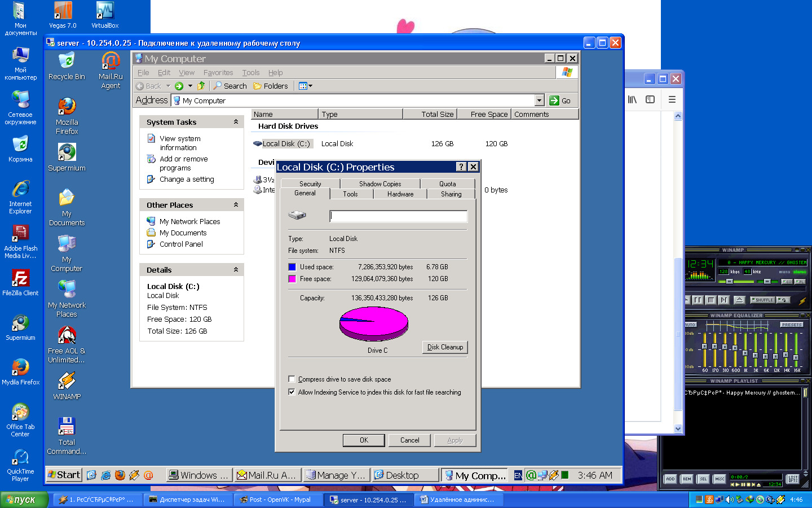
Task: Click the Search toolbar button
Action: [230, 86]
